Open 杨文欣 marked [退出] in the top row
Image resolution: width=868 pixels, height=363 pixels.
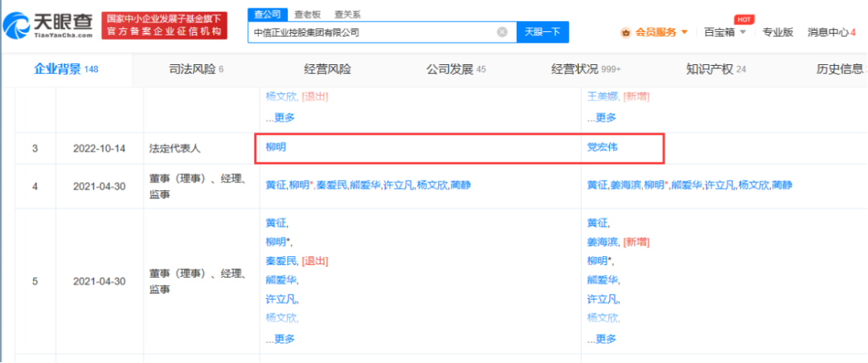281,97
